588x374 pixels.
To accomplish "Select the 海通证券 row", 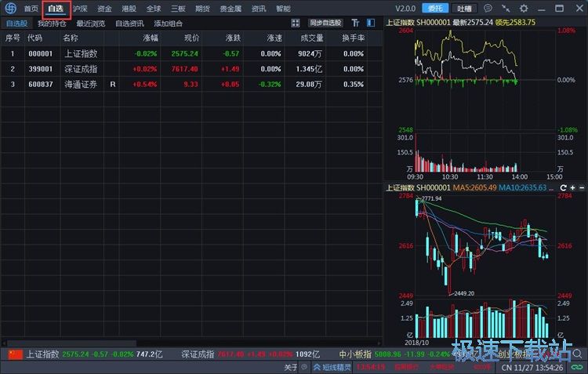I will pyautogui.click(x=191, y=85).
